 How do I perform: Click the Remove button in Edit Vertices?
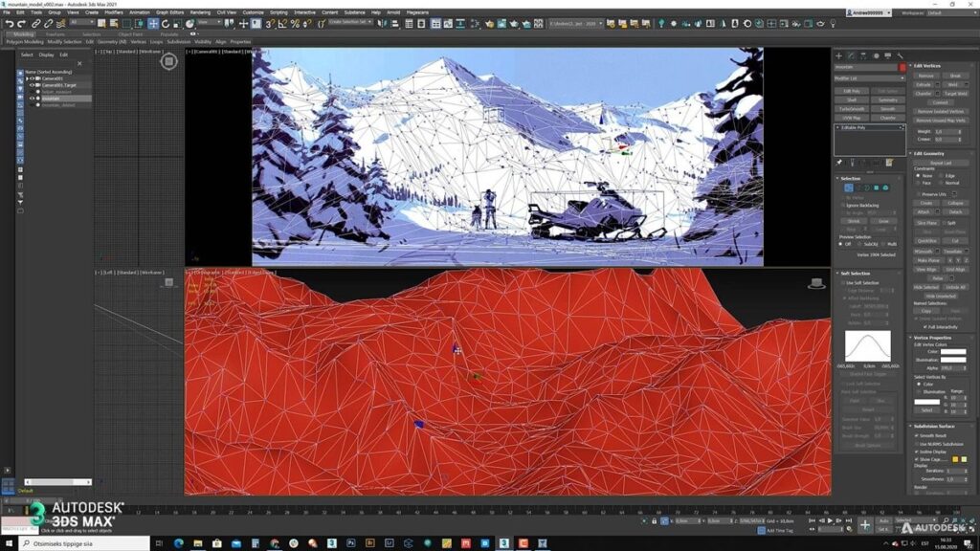tap(925, 76)
